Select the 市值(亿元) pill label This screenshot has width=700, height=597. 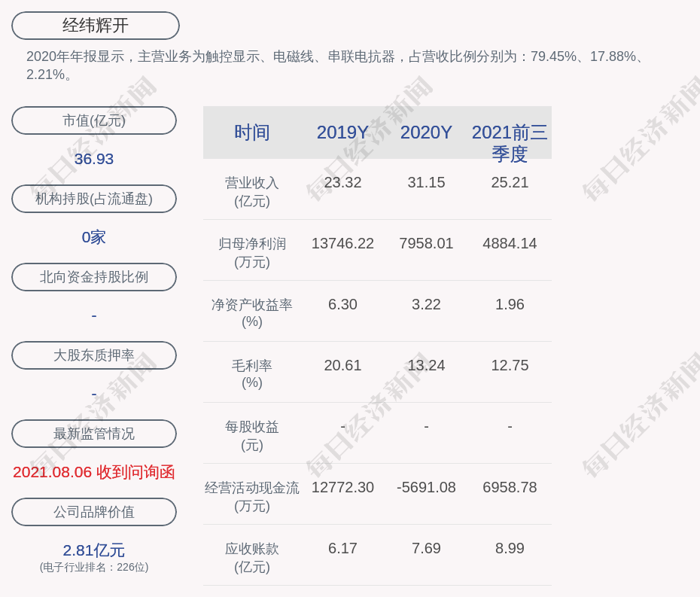(x=94, y=120)
